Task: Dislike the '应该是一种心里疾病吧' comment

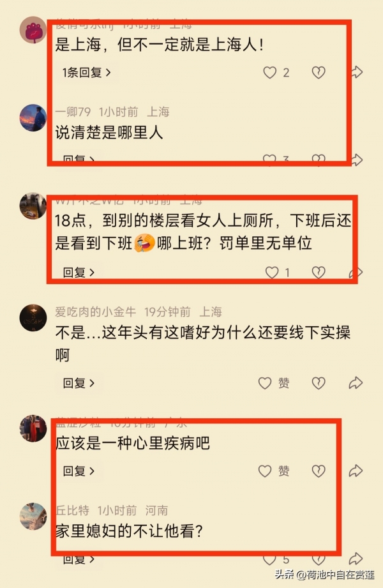Action: point(319,471)
